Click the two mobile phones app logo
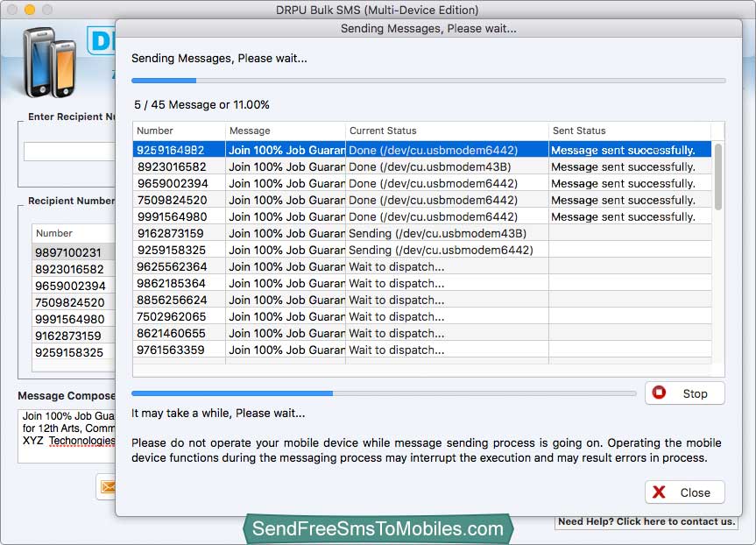 click(x=50, y=62)
